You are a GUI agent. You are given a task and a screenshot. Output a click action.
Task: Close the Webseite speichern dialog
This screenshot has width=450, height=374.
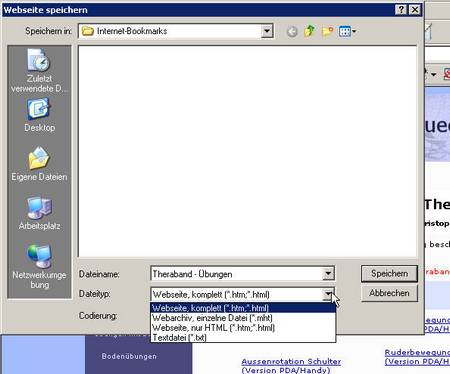415,10
